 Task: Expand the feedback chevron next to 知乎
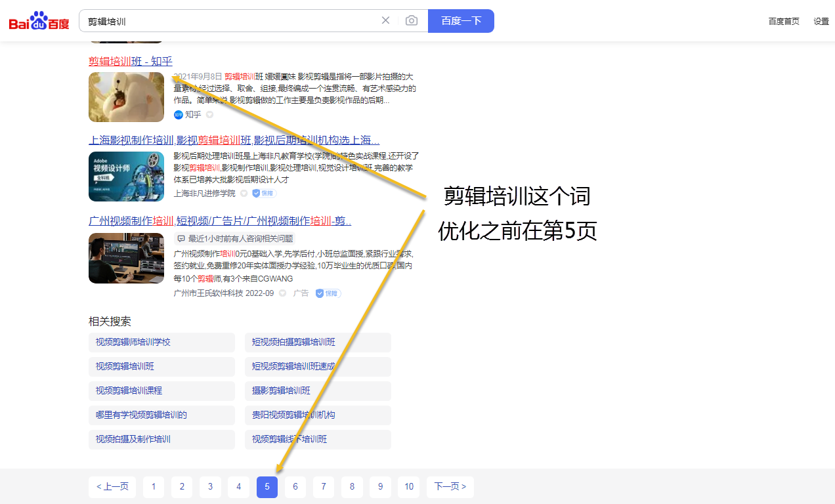click(x=209, y=114)
